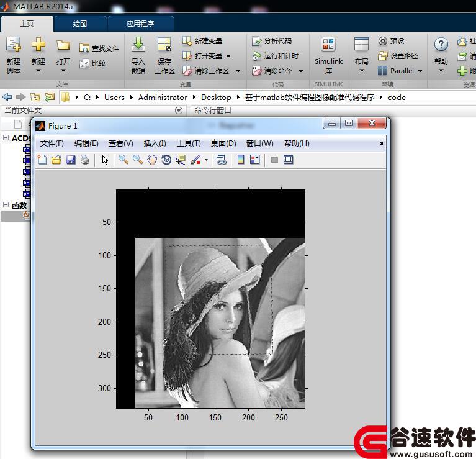Go up one folder level icon
Screen dimensions: 476x459
click(35, 98)
